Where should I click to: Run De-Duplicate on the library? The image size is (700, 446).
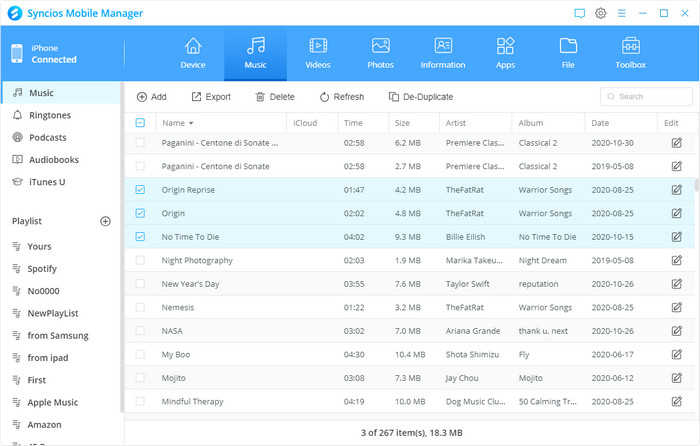421,97
